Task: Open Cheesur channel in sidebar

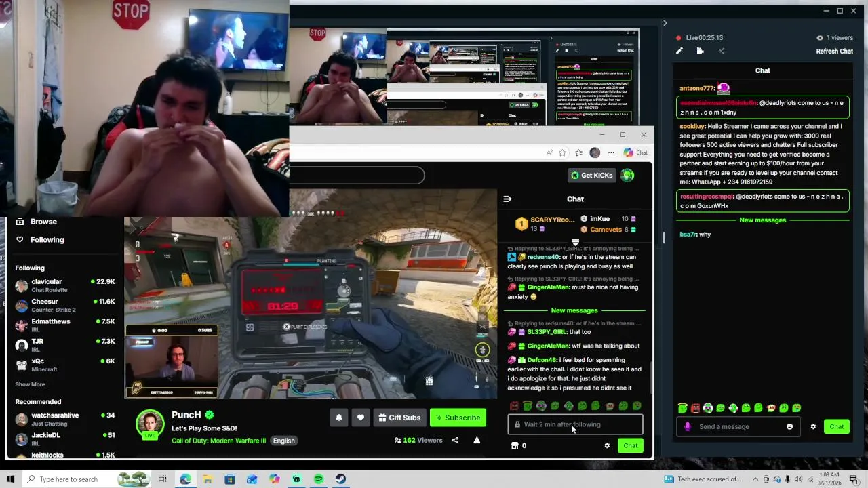Action: click(x=65, y=305)
